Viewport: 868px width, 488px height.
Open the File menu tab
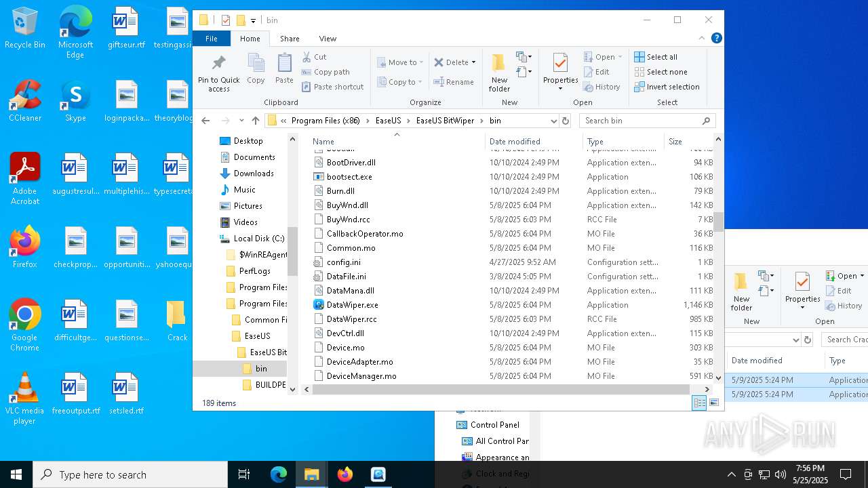212,39
